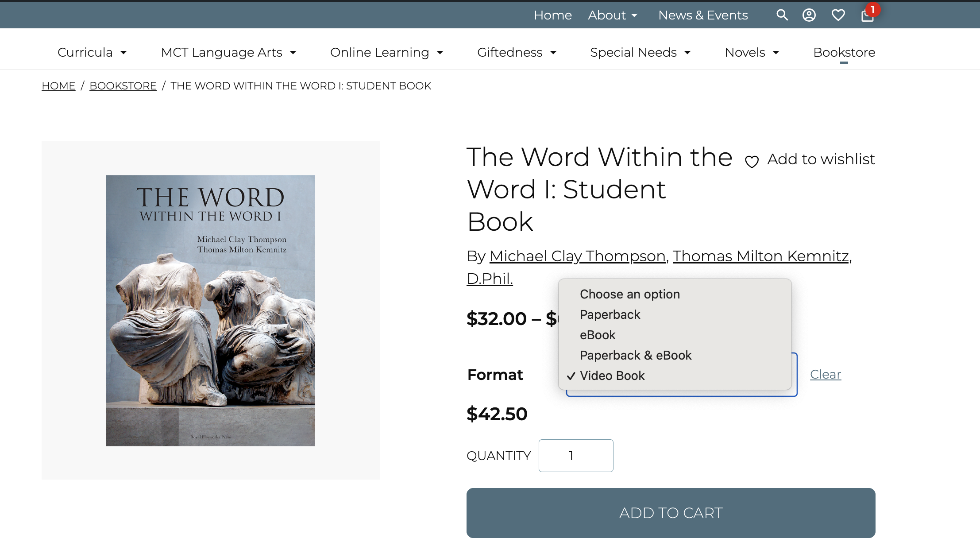This screenshot has width=980, height=550.
Task: Expand the About menu
Action: point(613,15)
